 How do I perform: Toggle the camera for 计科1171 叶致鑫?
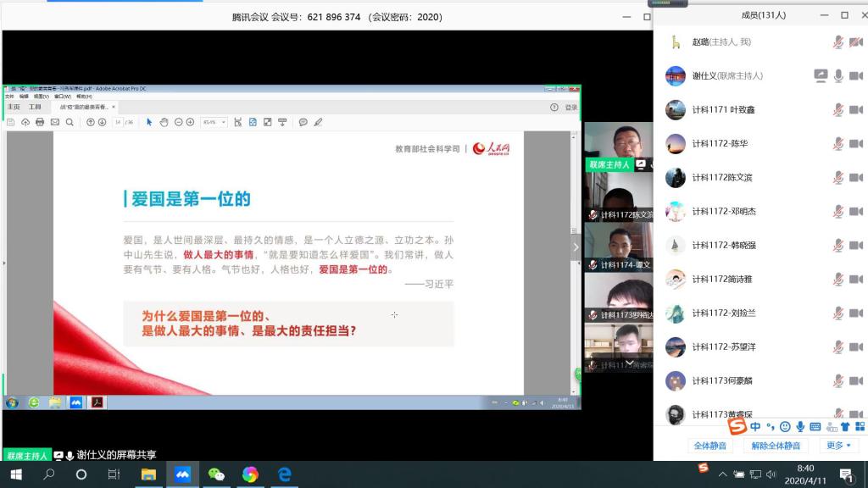pos(856,109)
